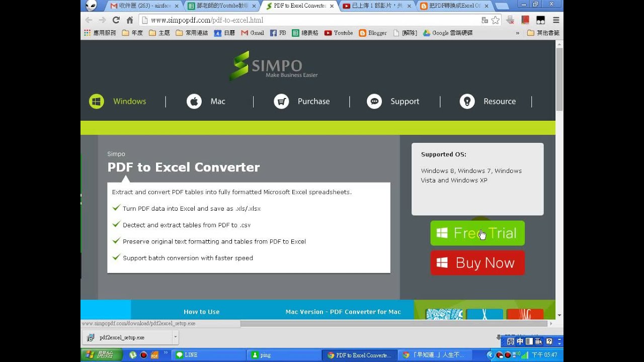Open the ping window from the taskbar
This screenshot has height=362, width=644.
point(284,355)
